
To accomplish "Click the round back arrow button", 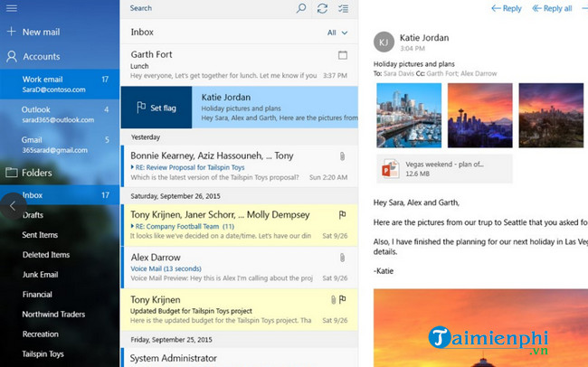I will click(x=13, y=205).
